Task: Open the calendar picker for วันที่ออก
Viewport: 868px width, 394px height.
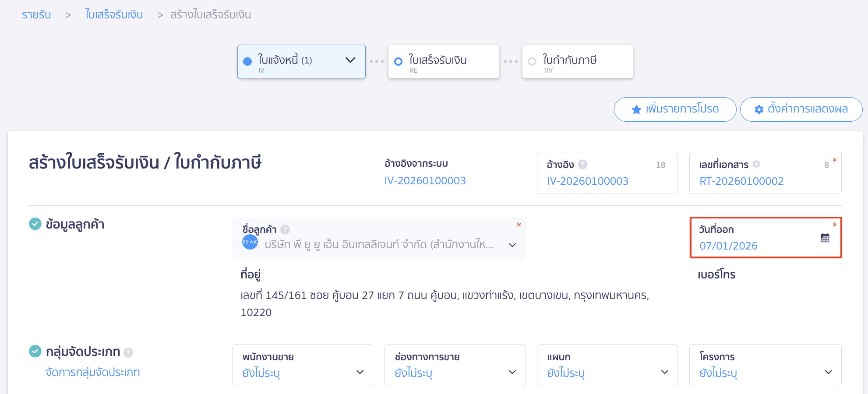Action: click(x=825, y=237)
